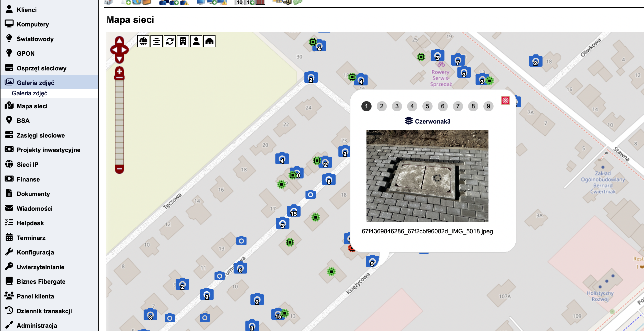Open Osprzęt sieciowy in the sidebar
Screen dimensions: 644x331
tap(49, 68)
